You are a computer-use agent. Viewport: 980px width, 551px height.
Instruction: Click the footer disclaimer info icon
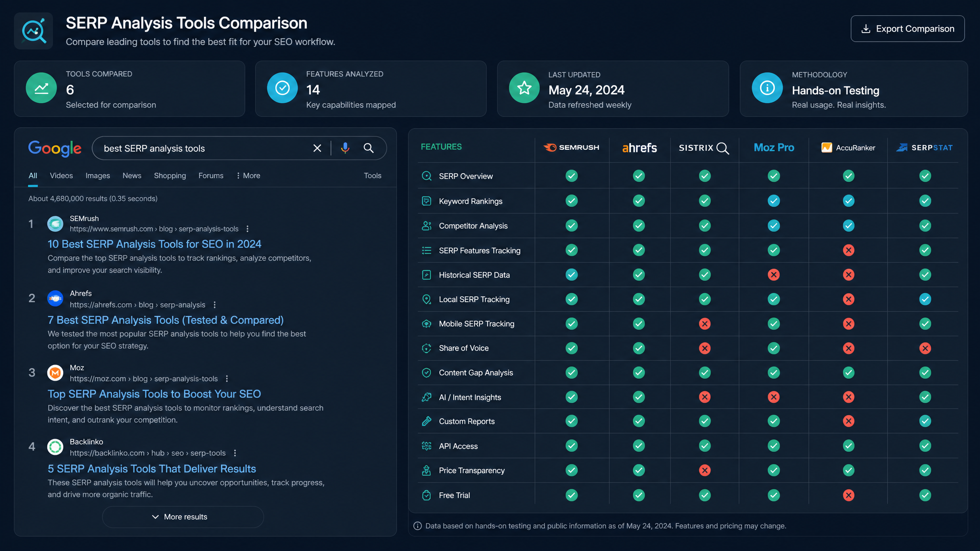click(417, 526)
